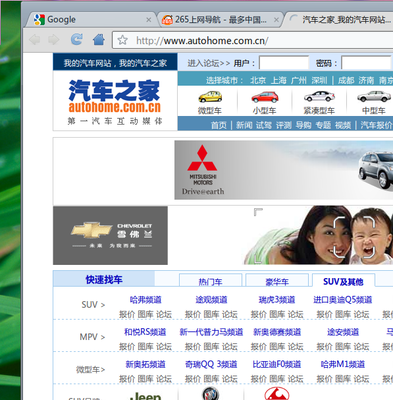Screen dimensions: 393x400
Task: Click 论坛 under 瑞虎3频道
Action: pos(295,314)
